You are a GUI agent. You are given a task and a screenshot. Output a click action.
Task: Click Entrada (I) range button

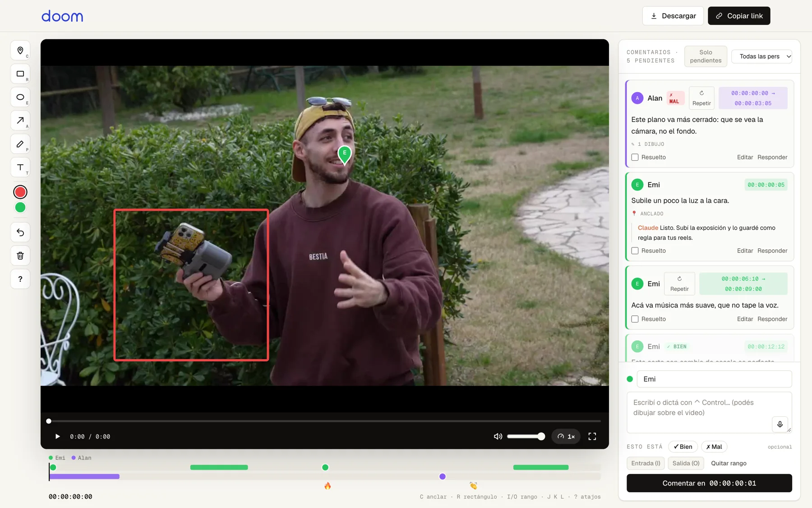click(x=646, y=463)
